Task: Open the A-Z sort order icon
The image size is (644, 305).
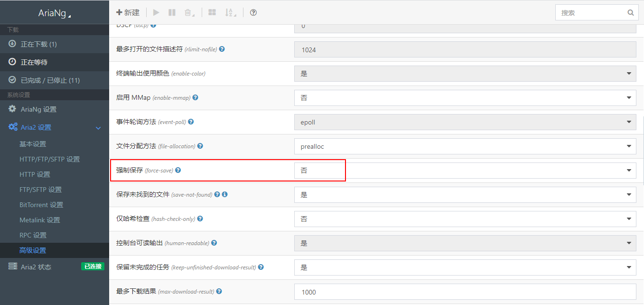Action: [230, 13]
